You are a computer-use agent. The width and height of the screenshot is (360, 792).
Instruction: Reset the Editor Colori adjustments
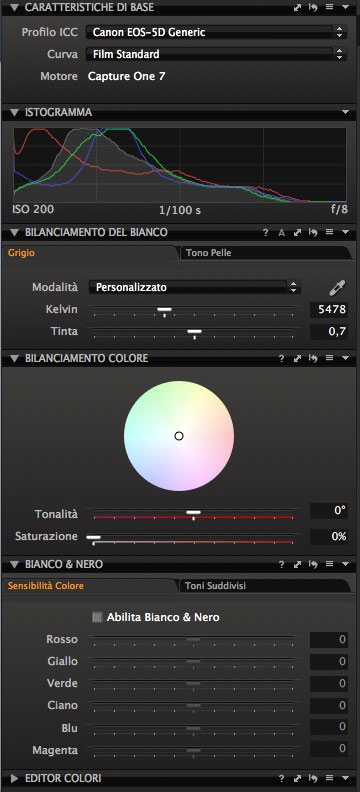click(313, 778)
